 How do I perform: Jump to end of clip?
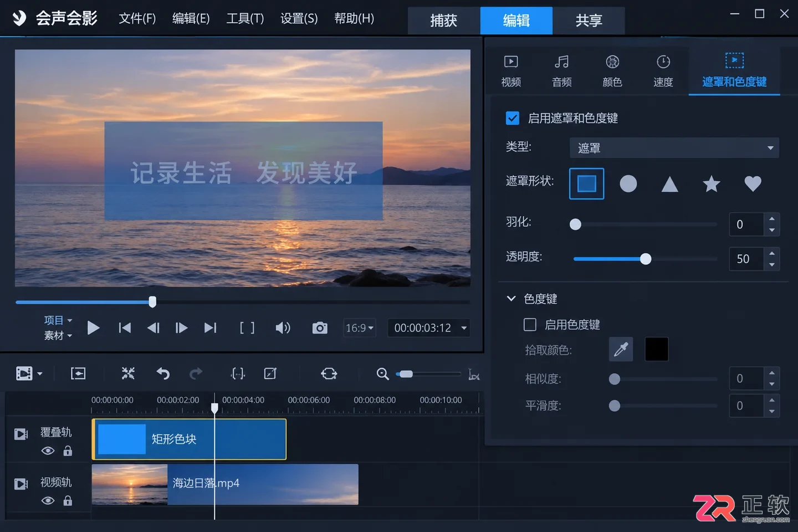tap(210, 328)
